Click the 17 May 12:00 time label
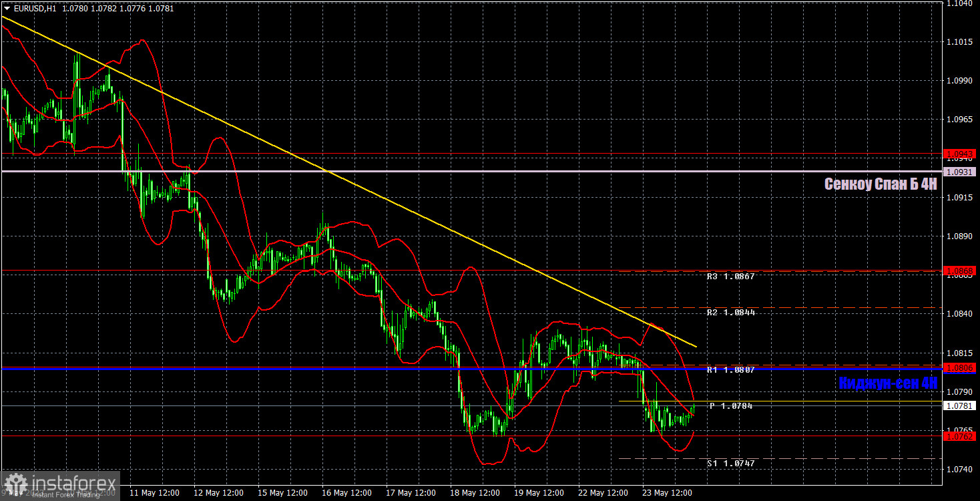 (411, 493)
